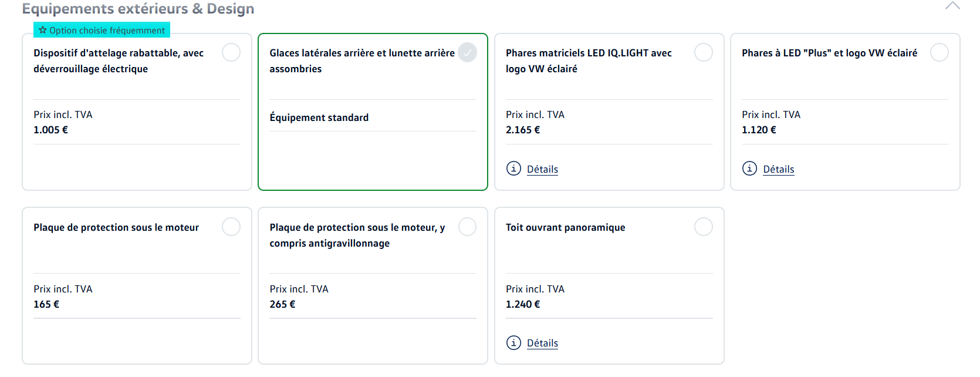Select Phares à LED Plus option

939,52
